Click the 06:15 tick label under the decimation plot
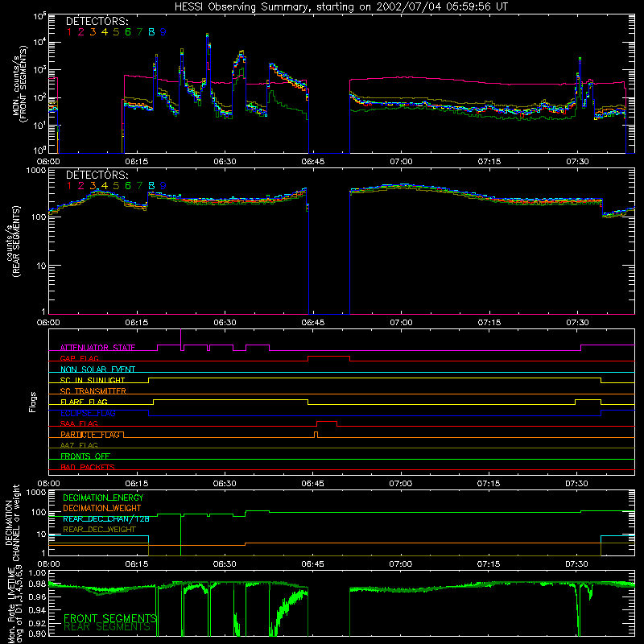The height and width of the screenshot is (644, 644). (136, 564)
